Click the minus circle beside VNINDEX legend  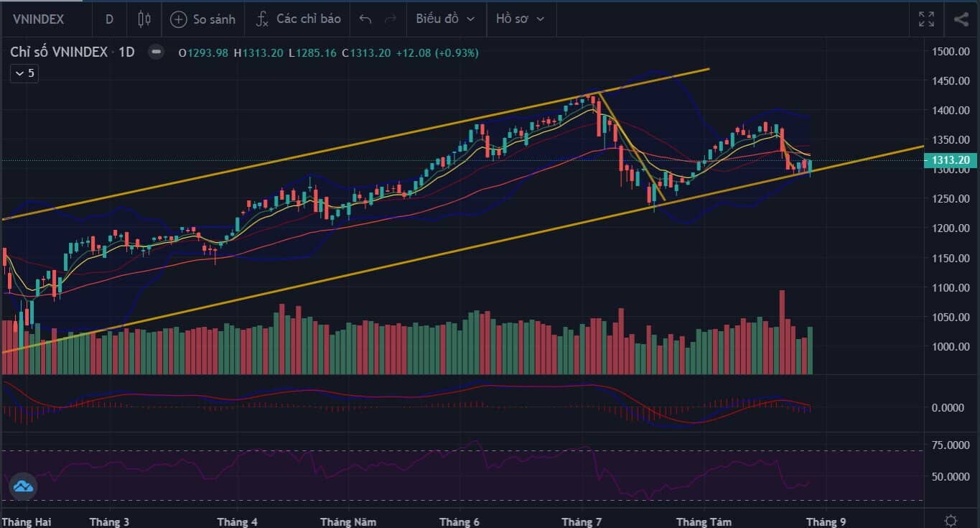tap(155, 52)
